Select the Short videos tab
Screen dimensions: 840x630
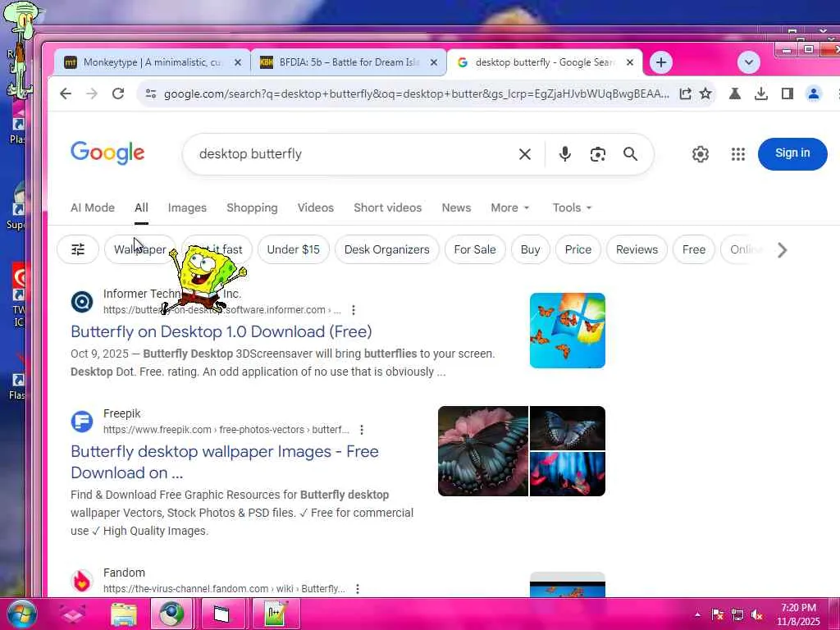[x=387, y=208]
